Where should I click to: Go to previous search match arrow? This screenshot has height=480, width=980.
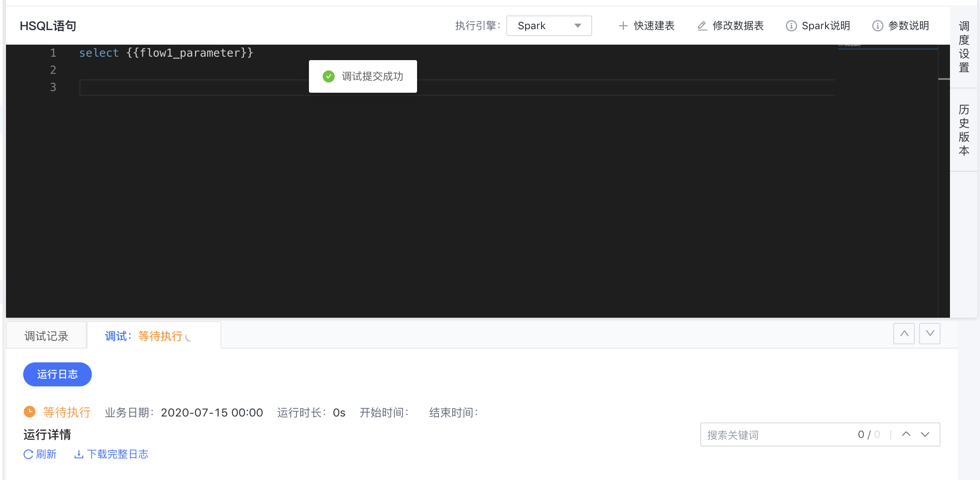click(x=906, y=434)
